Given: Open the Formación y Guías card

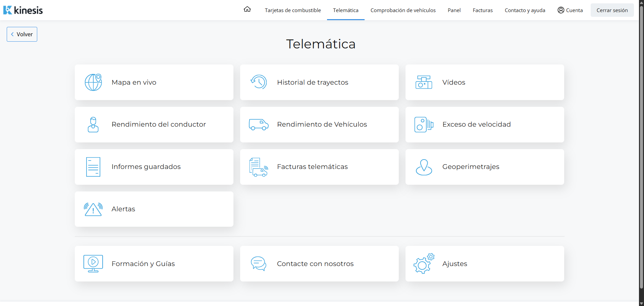Looking at the screenshot, I should tap(154, 264).
